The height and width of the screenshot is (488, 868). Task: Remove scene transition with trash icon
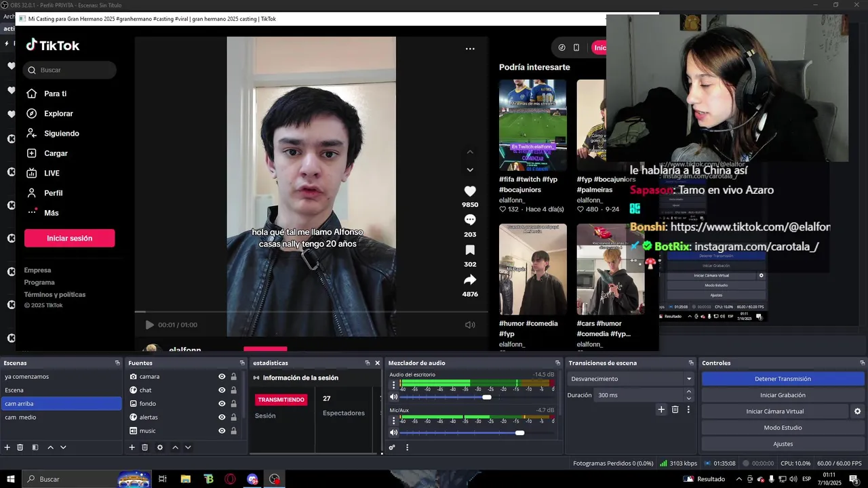pos(675,409)
